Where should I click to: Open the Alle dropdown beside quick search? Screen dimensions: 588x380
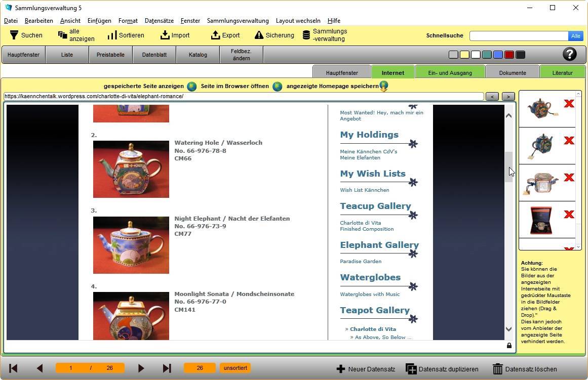click(575, 36)
